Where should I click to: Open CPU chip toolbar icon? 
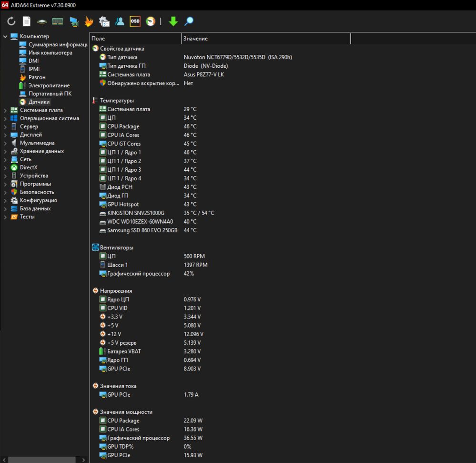tap(42, 21)
